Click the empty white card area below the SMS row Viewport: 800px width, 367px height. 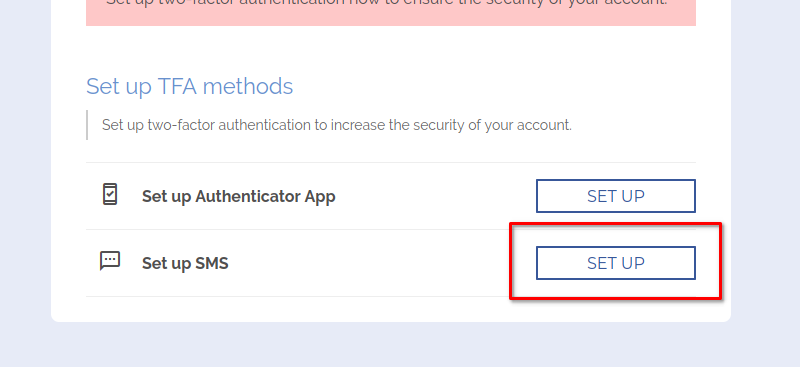[391, 309]
